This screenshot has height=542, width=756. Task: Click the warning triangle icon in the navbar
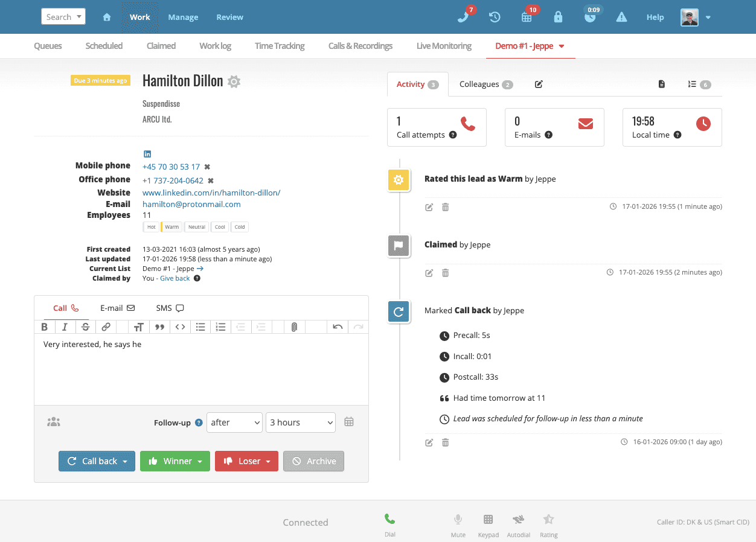coord(621,18)
